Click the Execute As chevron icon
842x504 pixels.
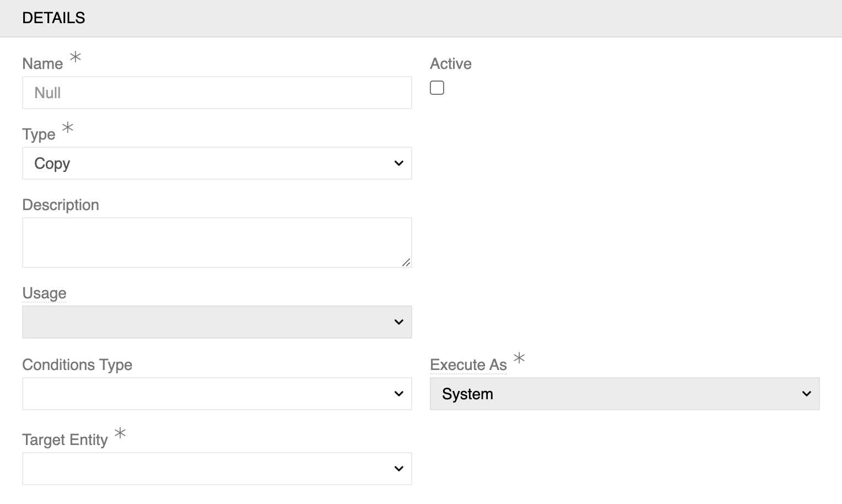coord(806,394)
